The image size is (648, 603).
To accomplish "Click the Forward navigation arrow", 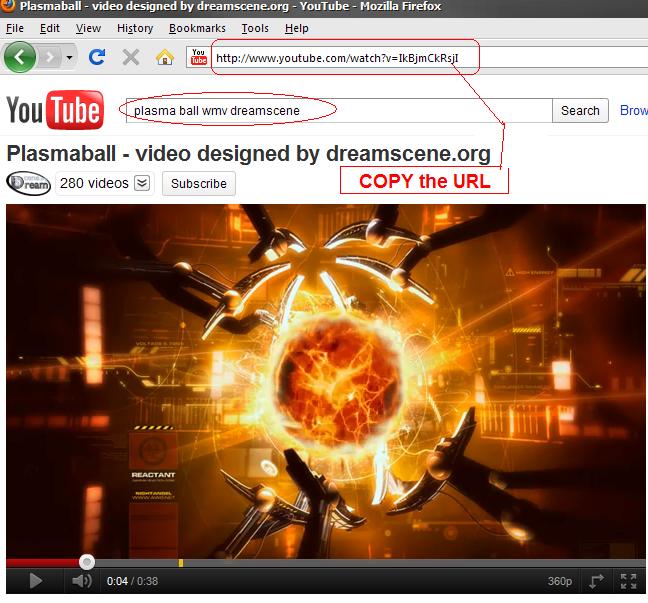I will pyautogui.click(x=50, y=57).
